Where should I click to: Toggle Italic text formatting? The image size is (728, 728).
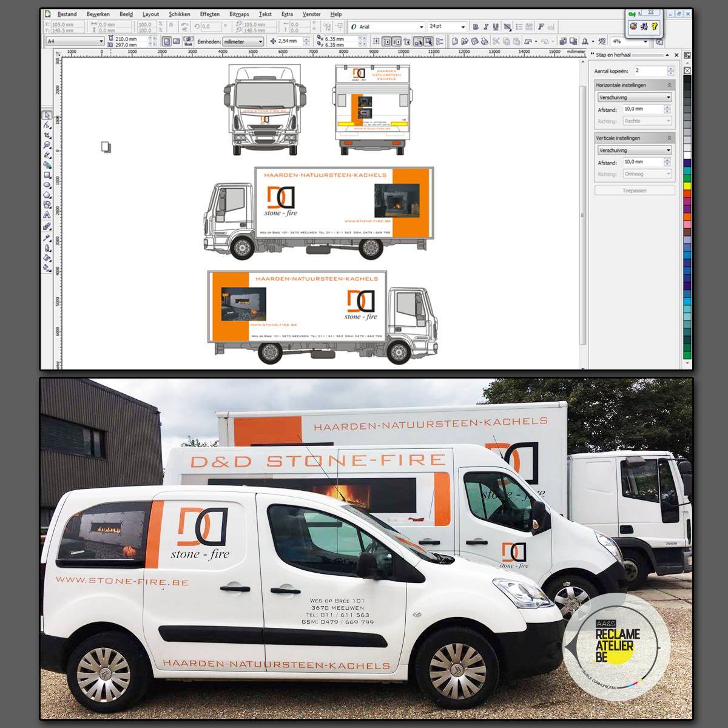[486, 27]
